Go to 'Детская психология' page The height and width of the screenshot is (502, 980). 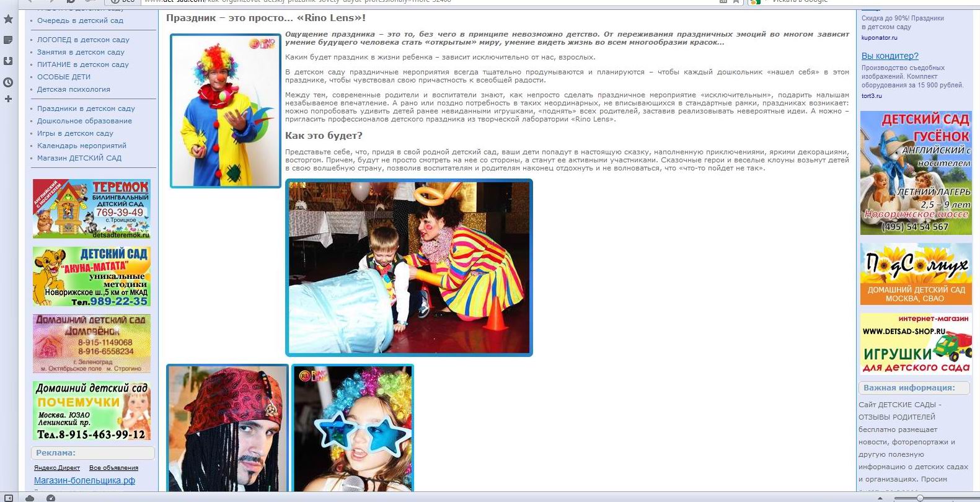73,89
